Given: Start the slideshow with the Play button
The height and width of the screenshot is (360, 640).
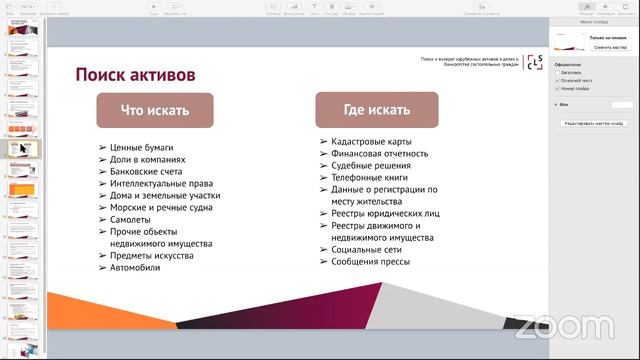Looking at the screenshot, I should [153, 7].
